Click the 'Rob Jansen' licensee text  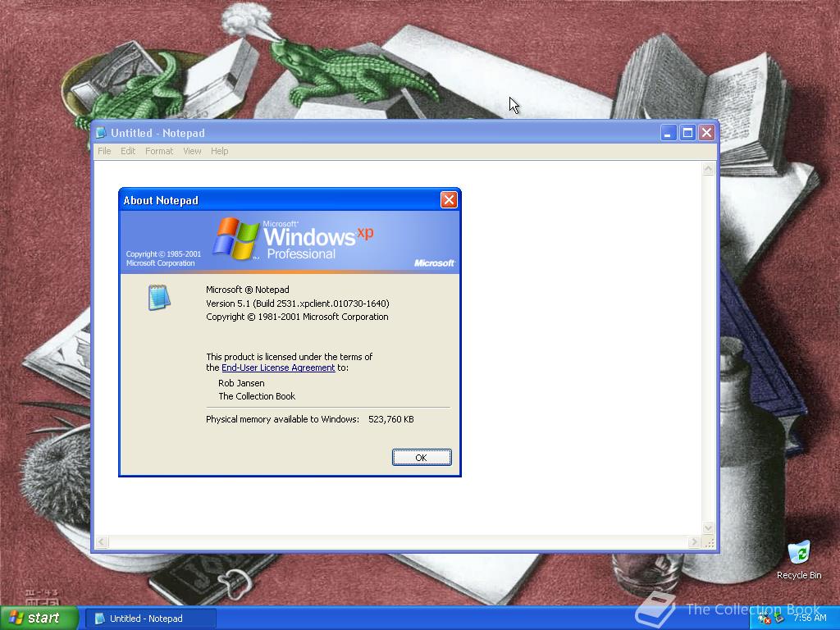[241, 383]
